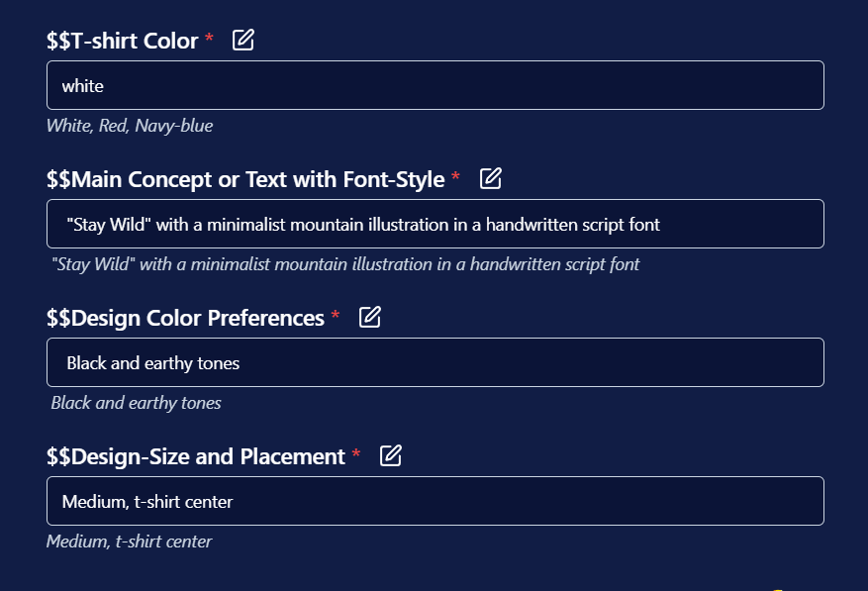Focus the T-shirt Color input containing white
Image resolution: width=868 pixels, height=591 pixels.
pos(435,85)
